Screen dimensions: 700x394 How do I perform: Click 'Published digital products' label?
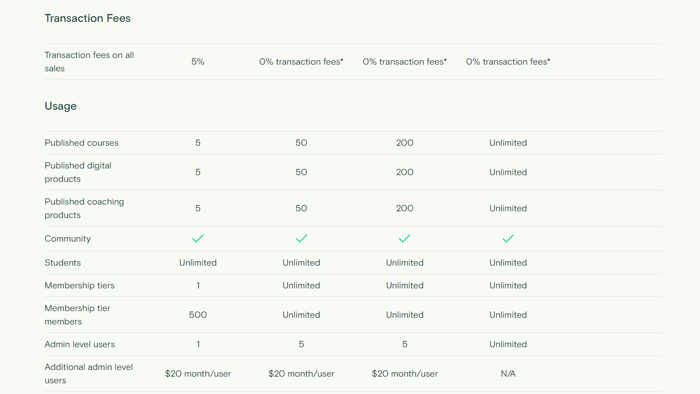coord(78,172)
